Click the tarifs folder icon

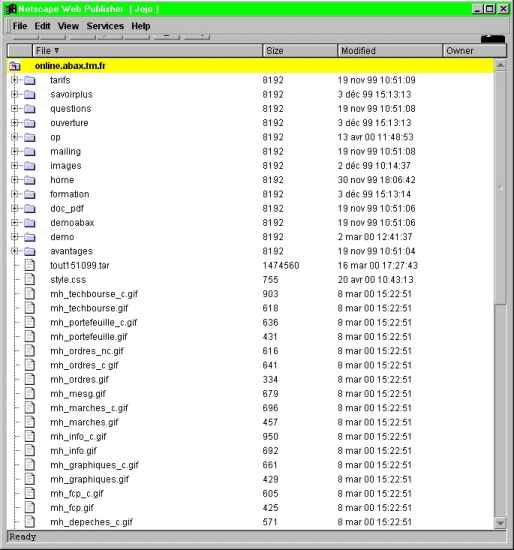pyautogui.click(x=30, y=80)
